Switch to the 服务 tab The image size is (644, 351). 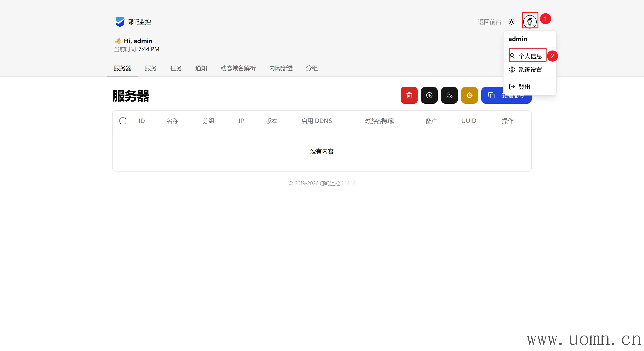[151, 68]
